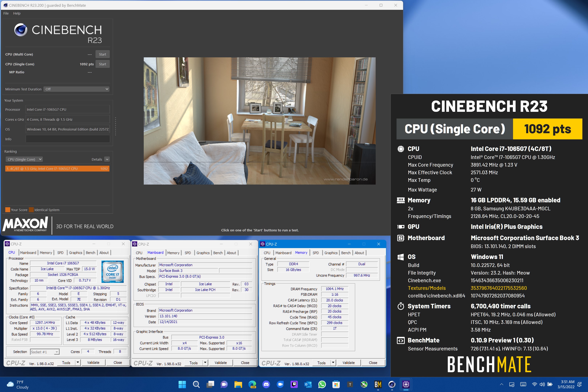Click Processor field Intel Core i7-1065G7 CPU

[x=68, y=109]
